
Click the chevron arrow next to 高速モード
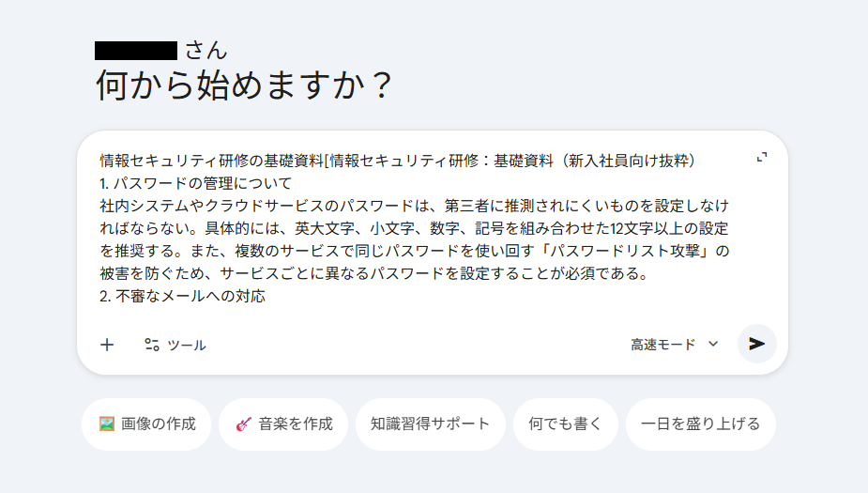713,344
